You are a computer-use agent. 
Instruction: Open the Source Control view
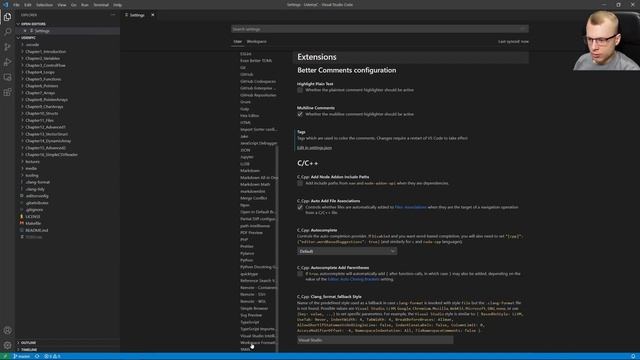click(7, 47)
